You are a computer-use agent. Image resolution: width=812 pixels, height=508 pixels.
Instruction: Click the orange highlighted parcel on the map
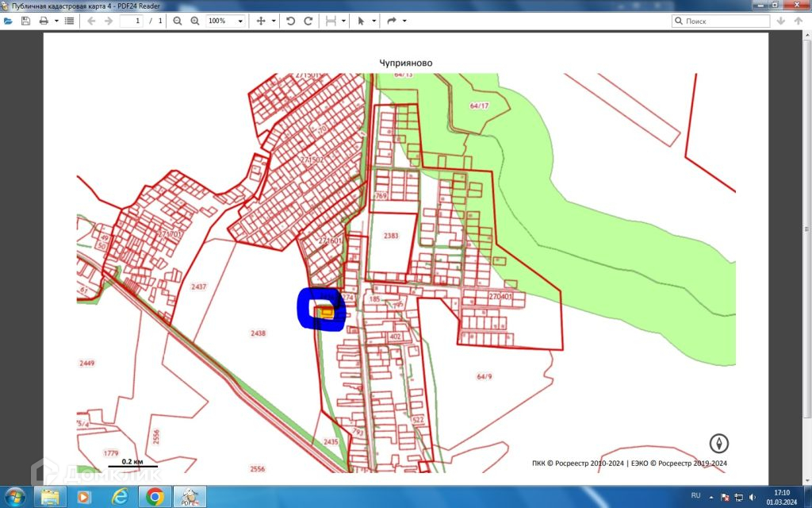pyautogui.click(x=327, y=313)
